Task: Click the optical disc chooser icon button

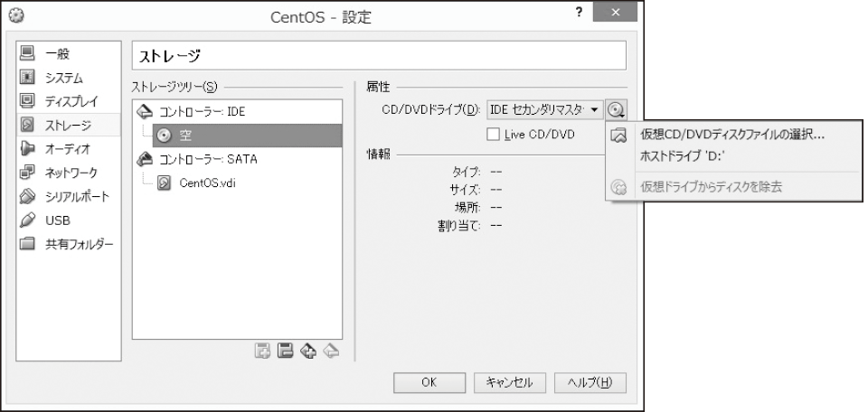Action: tap(616, 110)
